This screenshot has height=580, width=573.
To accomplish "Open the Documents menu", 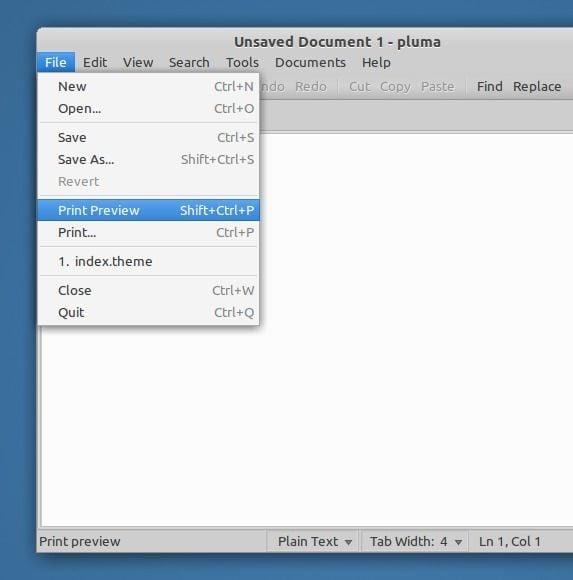I will 310,63.
